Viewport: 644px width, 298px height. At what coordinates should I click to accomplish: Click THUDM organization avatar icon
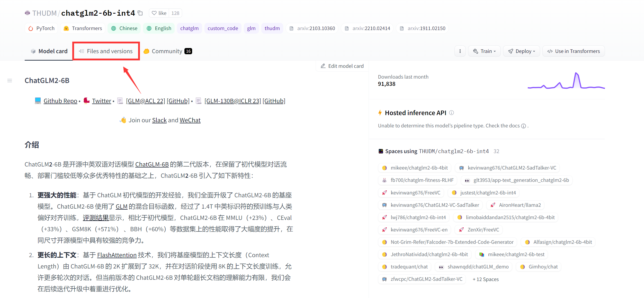pos(27,13)
